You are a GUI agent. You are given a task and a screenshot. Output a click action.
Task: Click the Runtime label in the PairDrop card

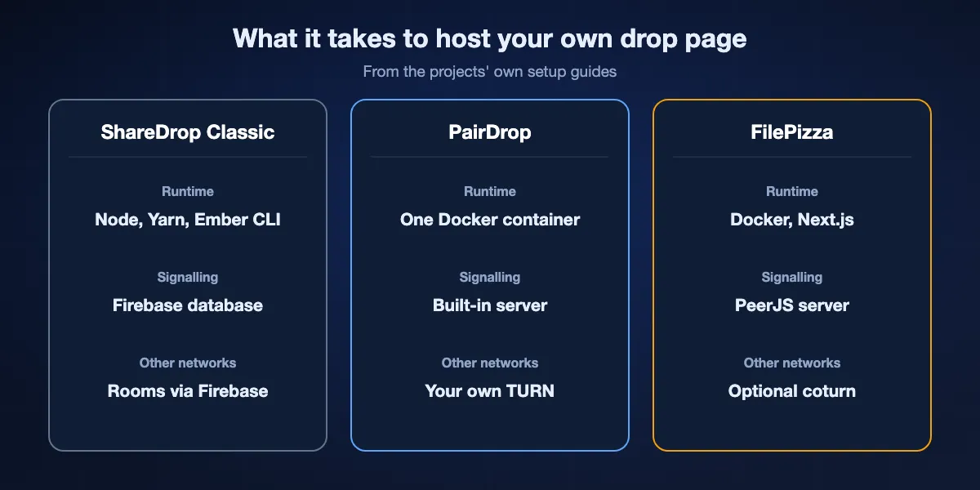[490, 191]
